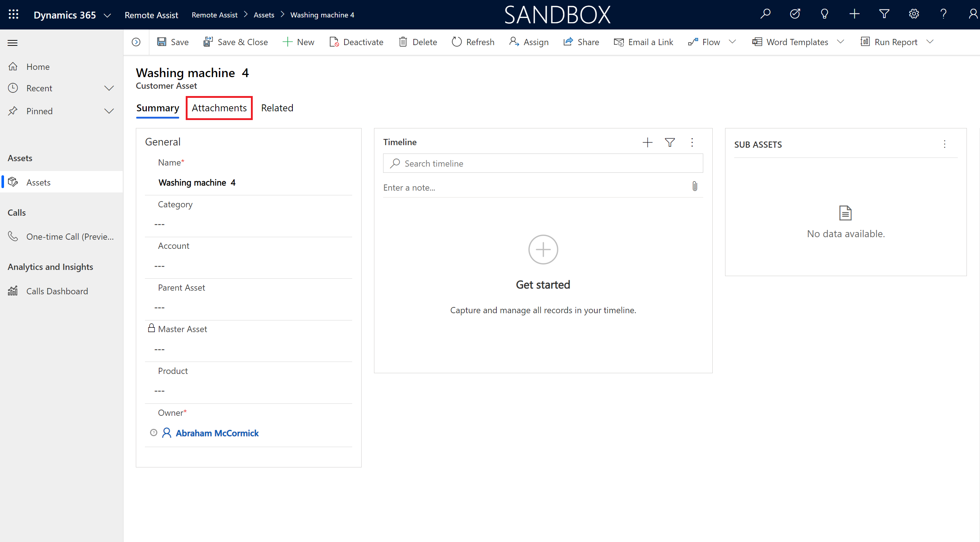Expand Recent navigation section

tap(108, 87)
